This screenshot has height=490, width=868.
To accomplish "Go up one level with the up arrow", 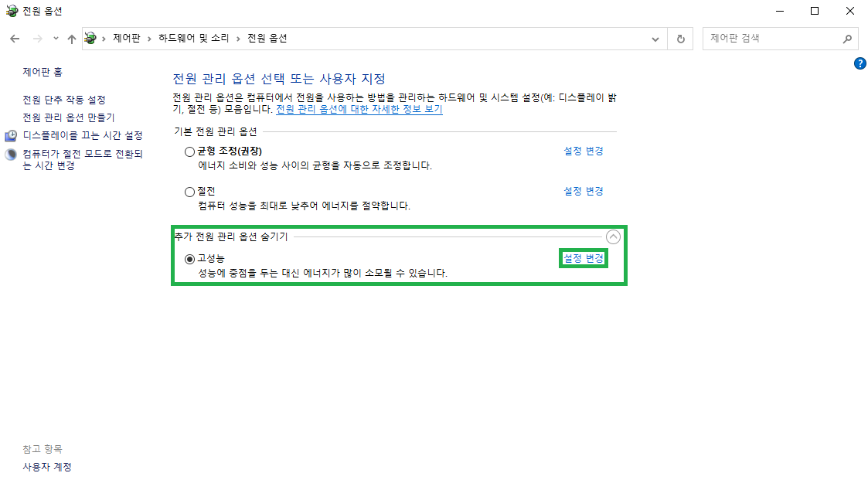I will pos(71,39).
